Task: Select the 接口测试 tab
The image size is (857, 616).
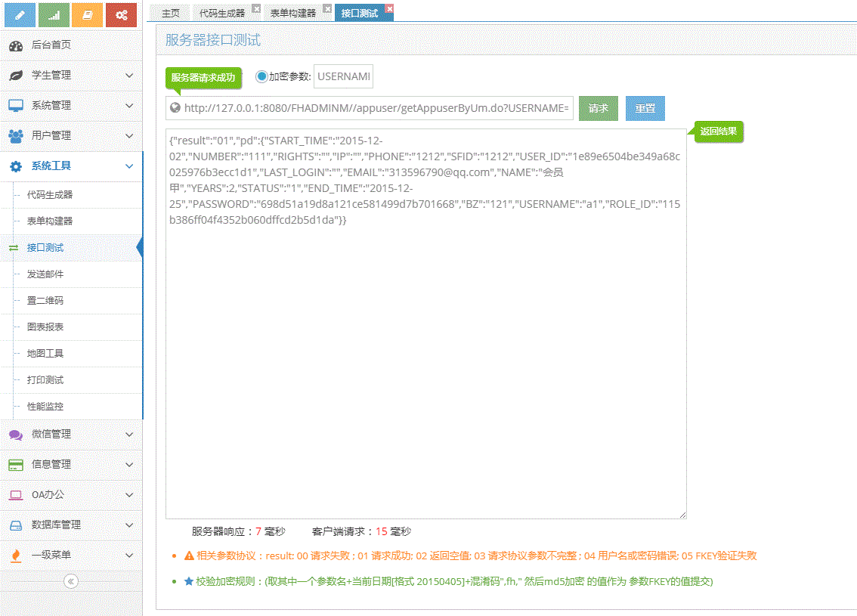Action: coord(359,13)
